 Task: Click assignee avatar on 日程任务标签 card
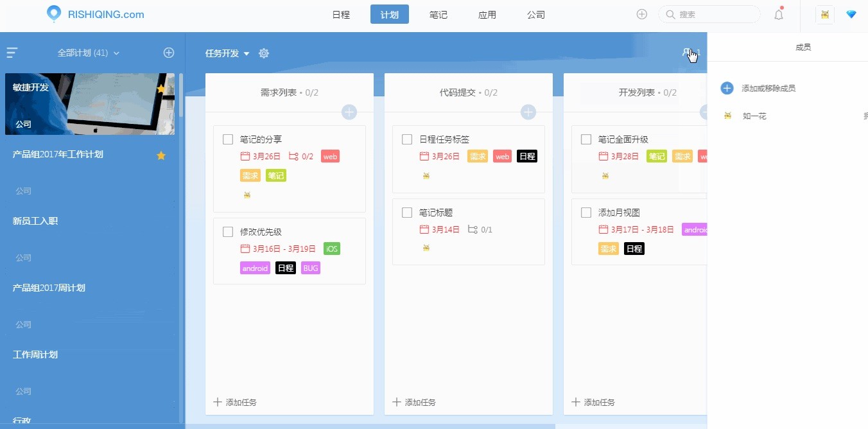(426, 175)
